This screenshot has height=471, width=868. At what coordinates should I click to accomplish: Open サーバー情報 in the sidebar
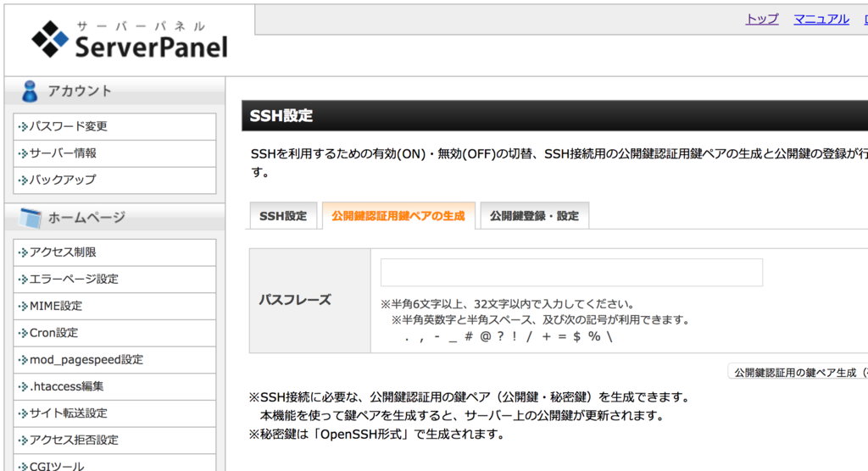(x=114, y=153)
